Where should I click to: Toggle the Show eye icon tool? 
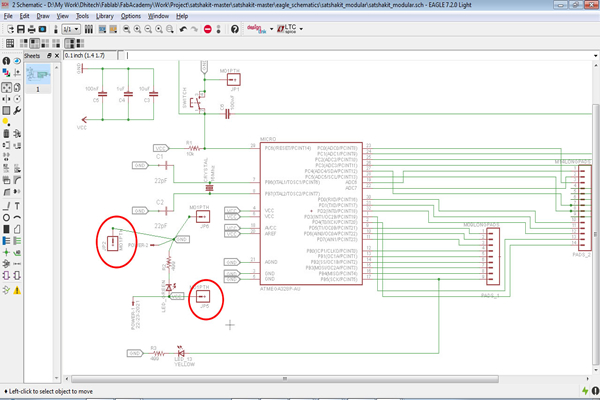pyautogui.click(x=17, y=61)
